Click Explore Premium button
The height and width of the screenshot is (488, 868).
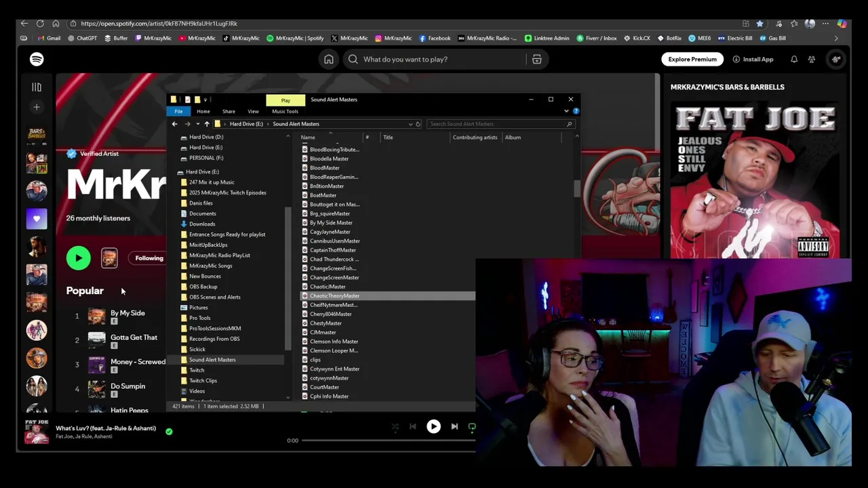pyautogui.click(x=692, y=59)
